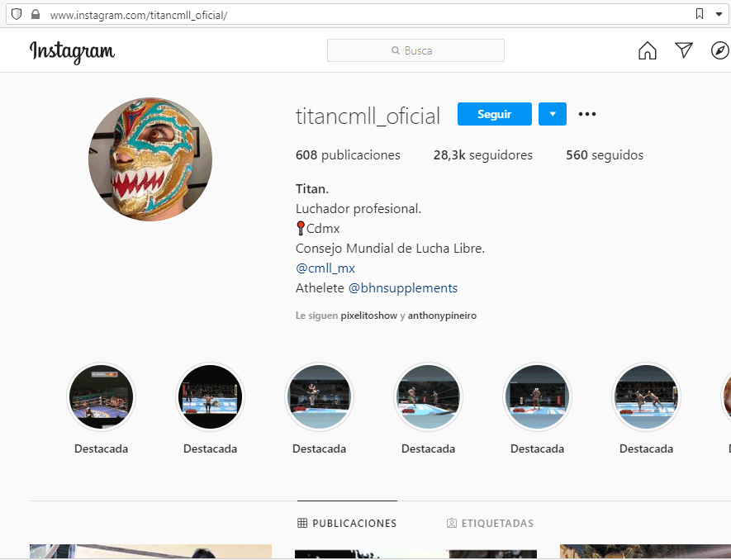Click the Instagram wordmark logo
The width and height of the screenshot is (731, 560).
coord(72,50)
